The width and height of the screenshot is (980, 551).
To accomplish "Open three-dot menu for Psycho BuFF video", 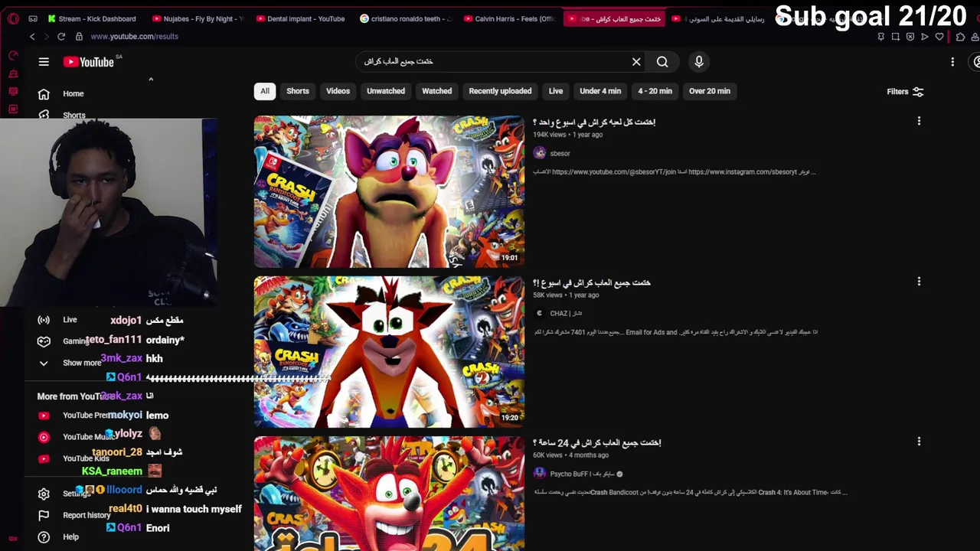I will coord(919,442).
